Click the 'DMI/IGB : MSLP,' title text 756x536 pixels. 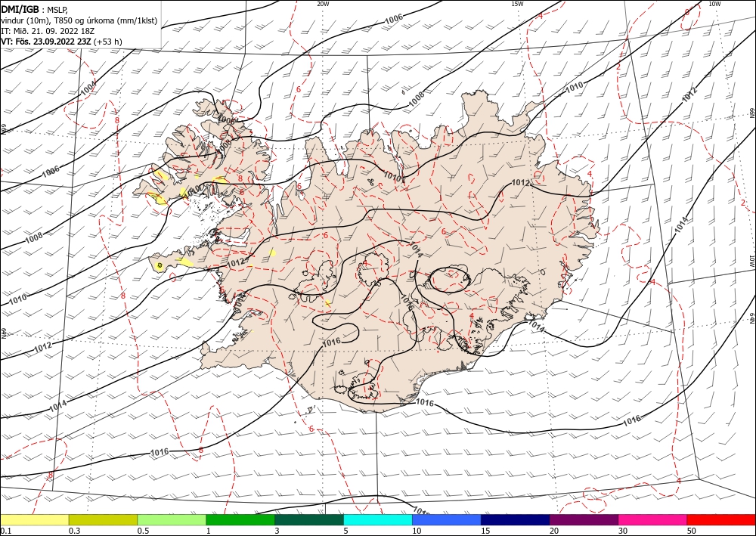pyautogui.click(x=34, y=9)
